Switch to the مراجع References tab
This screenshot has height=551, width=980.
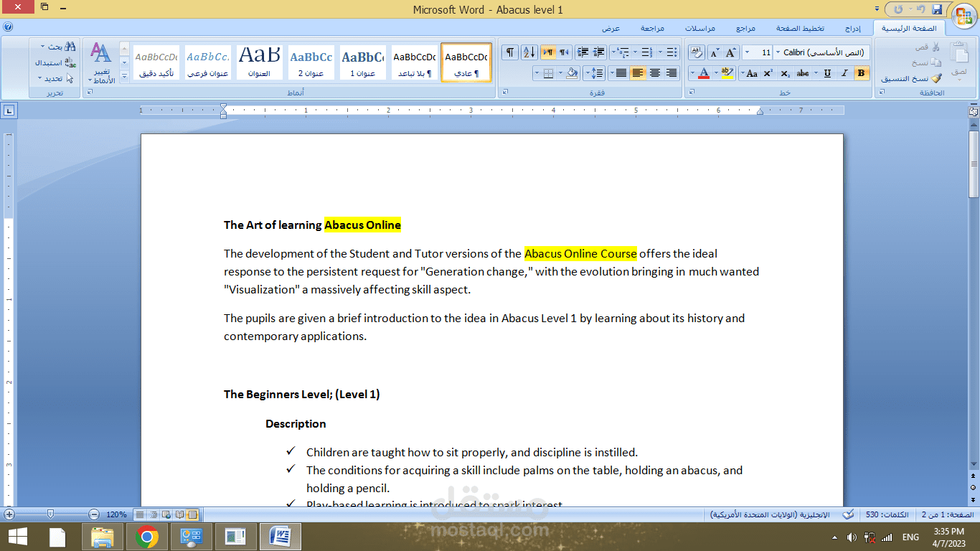click(x=745, y=28)
